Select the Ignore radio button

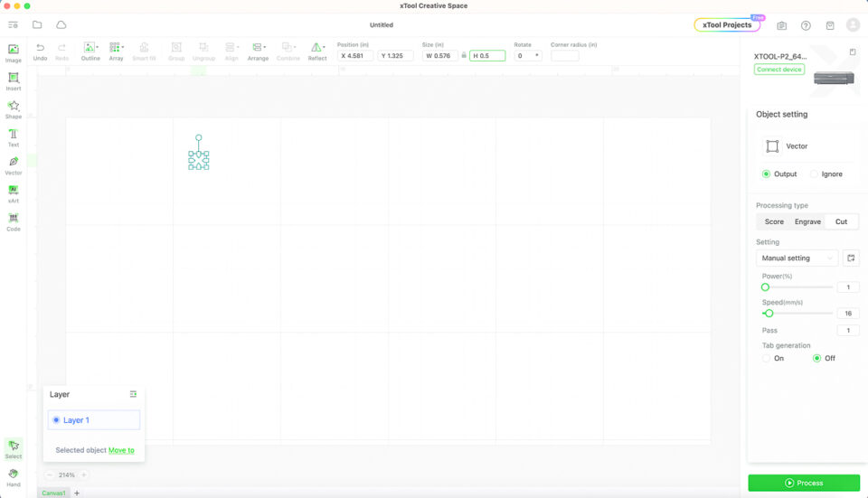(x=815, y=174)
